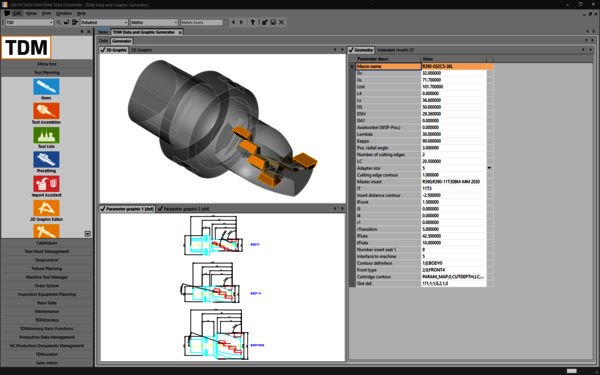Open the Tool Assemblies module

(46, 111)
